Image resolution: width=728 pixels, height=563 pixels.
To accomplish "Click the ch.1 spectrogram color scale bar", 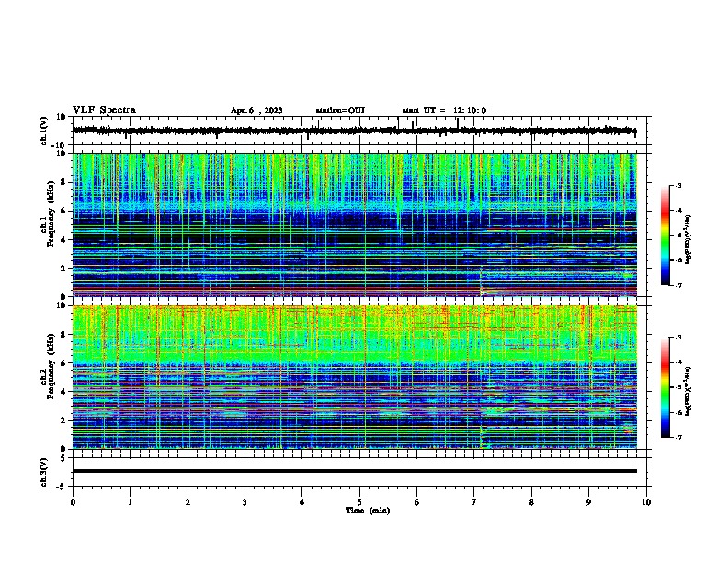I will (x=665, y=236).
